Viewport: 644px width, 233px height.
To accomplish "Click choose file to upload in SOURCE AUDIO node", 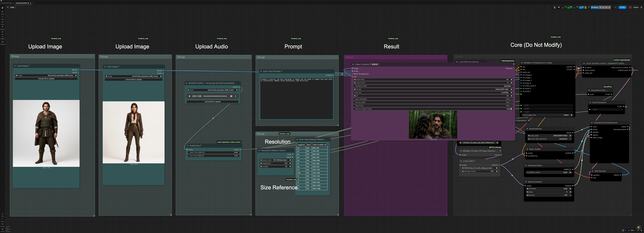I will [x=213, y=102].
